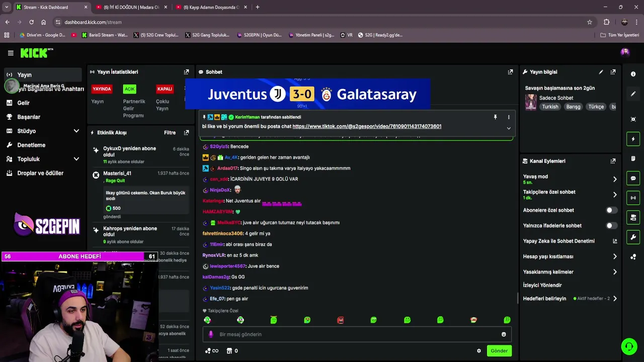Click the browser address bar
The height and width of the screenshot is (362, 644).
click(322, 22)
